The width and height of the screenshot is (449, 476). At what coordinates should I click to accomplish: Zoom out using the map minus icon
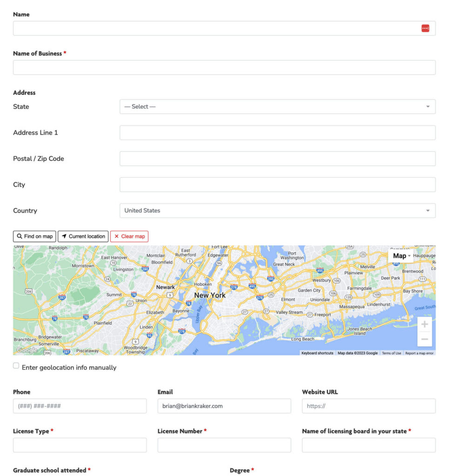tap(424, 339)
